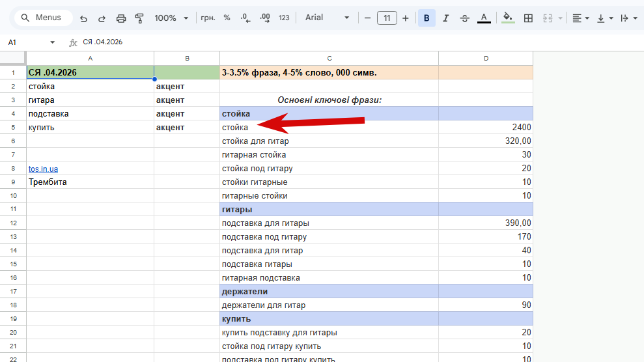The height and width of the screenshot is (362, 644).
Task: Open the fill color picker
Action: [508, 18]
